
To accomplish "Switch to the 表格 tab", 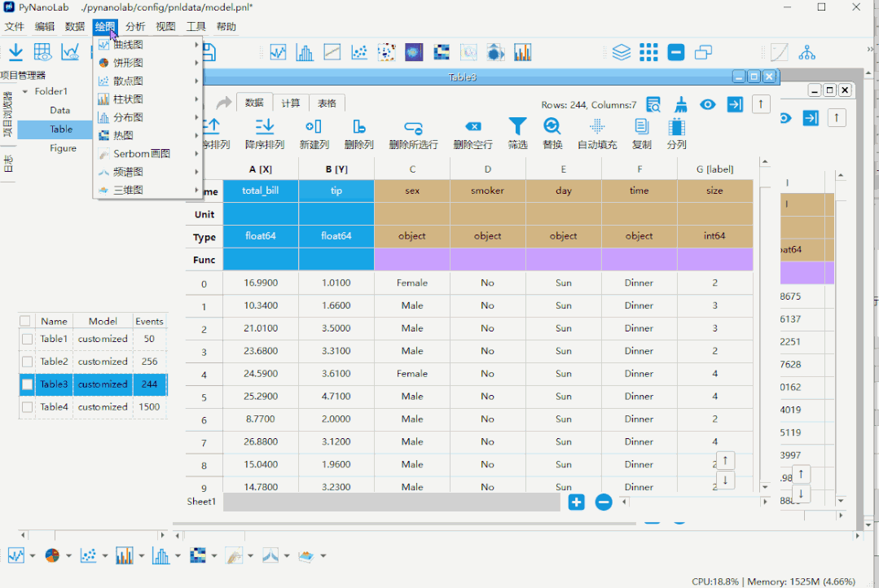I will tap(327, 103).
